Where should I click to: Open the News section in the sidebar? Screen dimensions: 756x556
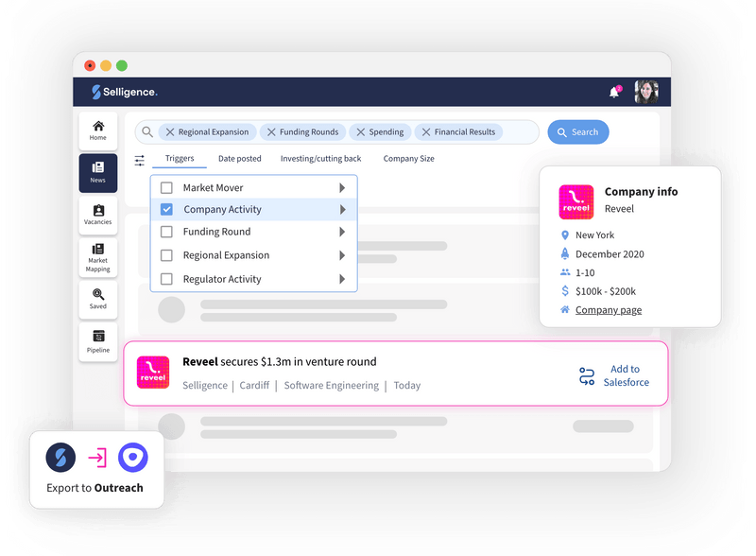(97, 173)
